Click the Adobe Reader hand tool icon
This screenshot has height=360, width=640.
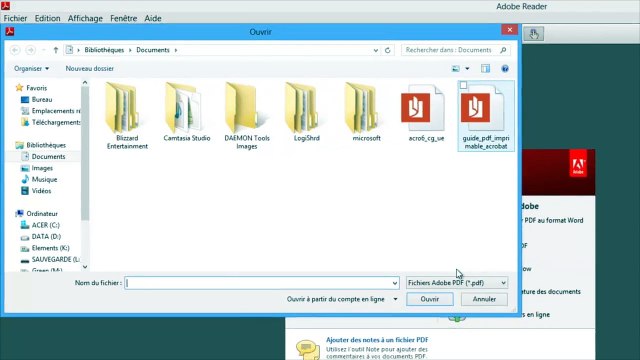pyautogui.click(x=534, y=34)
